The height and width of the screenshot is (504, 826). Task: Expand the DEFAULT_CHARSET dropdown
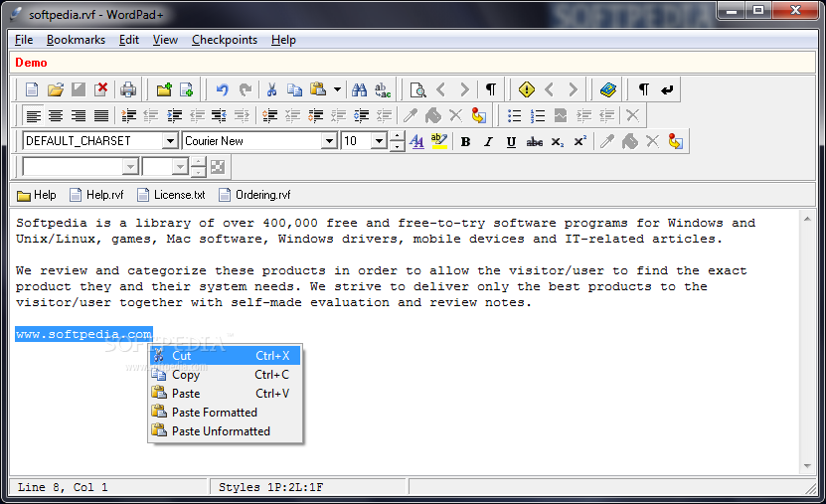coord(170,140)
